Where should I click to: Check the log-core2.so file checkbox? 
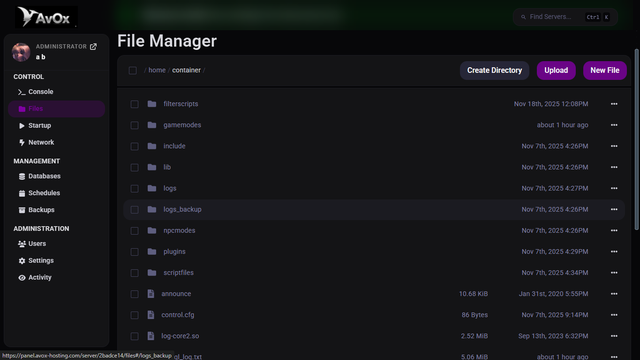(x=134, y=336)
